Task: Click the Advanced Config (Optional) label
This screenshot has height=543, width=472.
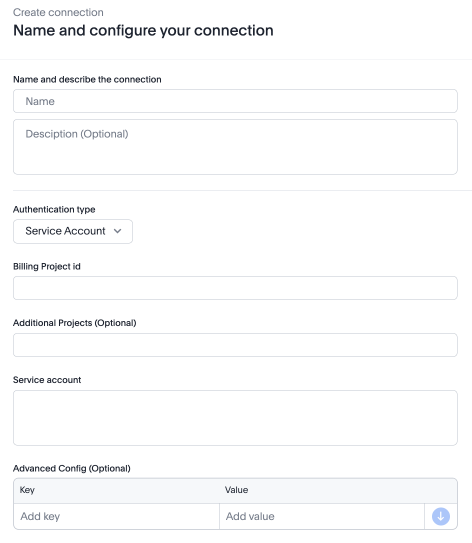Action: coord(72,468)
